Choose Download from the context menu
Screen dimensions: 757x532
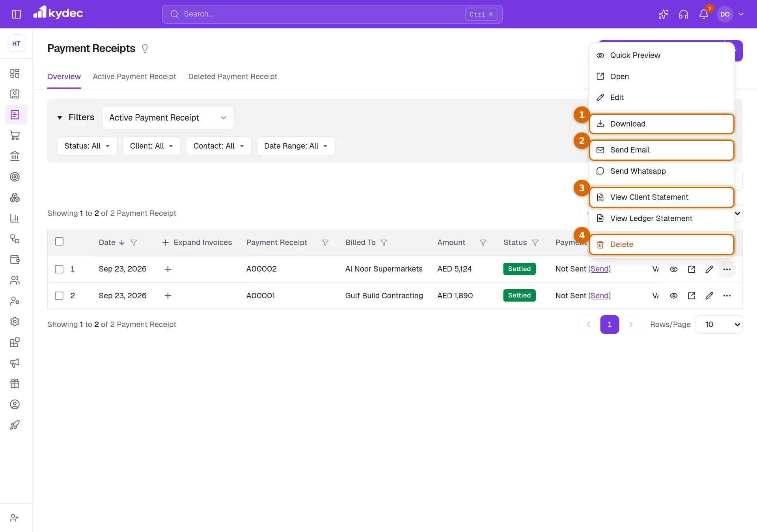point(662,124)
